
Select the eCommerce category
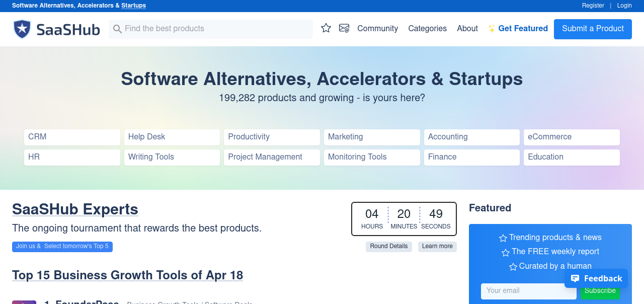[x=572, y=137]
